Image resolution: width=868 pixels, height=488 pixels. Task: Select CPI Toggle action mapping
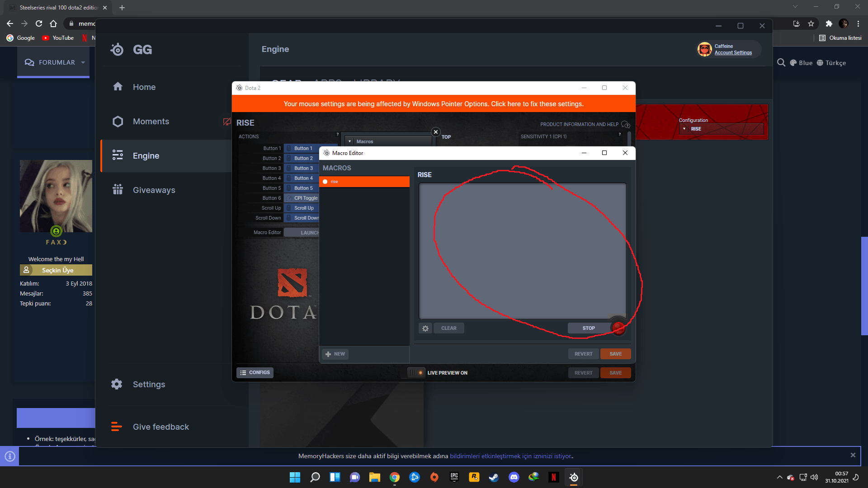point(302,198)
